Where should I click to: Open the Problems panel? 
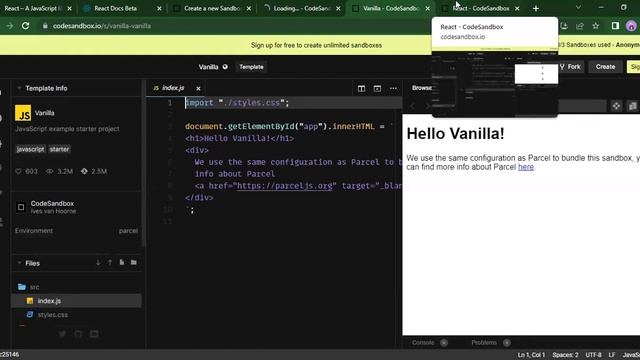[x=484, y=342]
